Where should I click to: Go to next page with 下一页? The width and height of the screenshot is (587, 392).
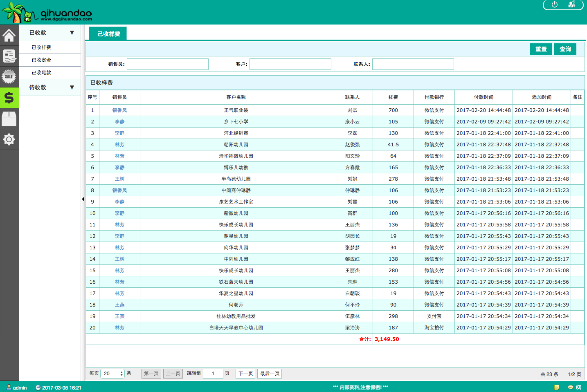coord(245,374)
